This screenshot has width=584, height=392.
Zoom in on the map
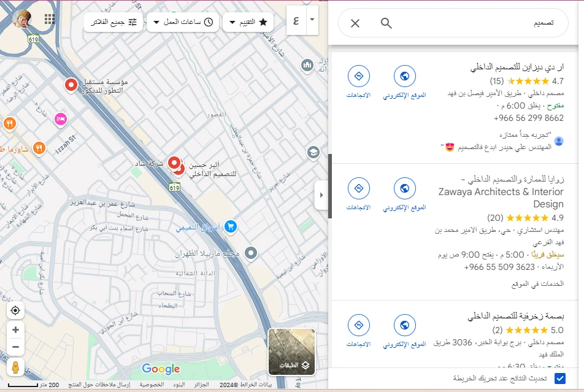click(15, 330)
